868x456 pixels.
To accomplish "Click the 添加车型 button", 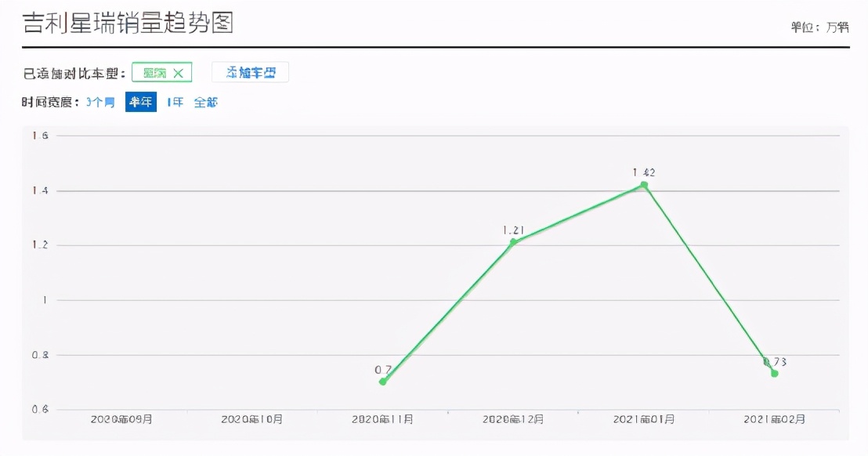I will point(250,73).
